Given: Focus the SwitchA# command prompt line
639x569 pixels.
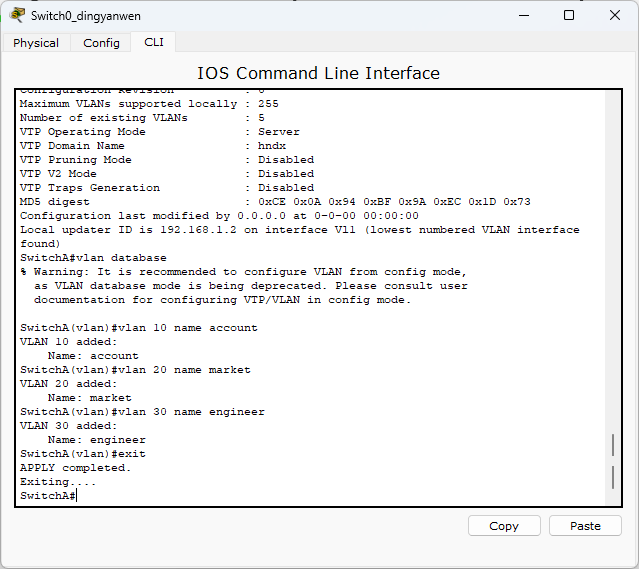Looking at the screenshot, I should pos(48,496).
